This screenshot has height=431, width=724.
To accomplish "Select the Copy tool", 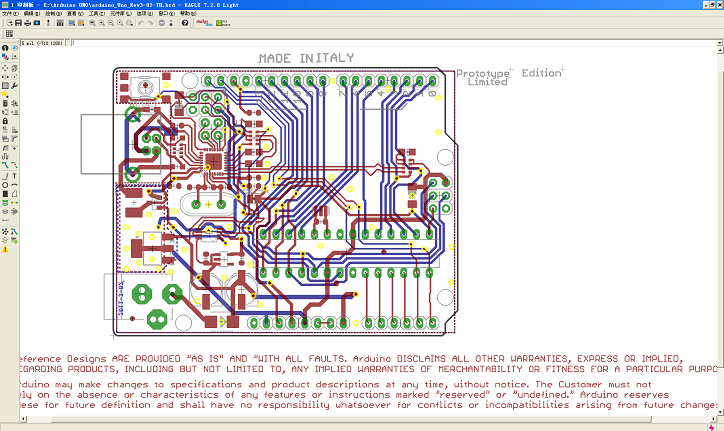I will click(14, 68).
